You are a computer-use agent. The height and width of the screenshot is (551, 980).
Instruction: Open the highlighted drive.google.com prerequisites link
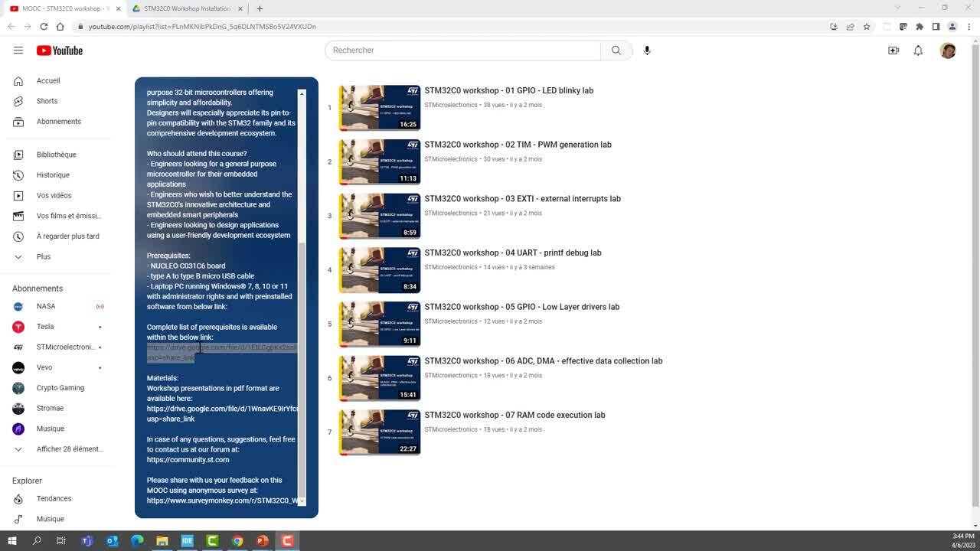click(x=221, y=353)
